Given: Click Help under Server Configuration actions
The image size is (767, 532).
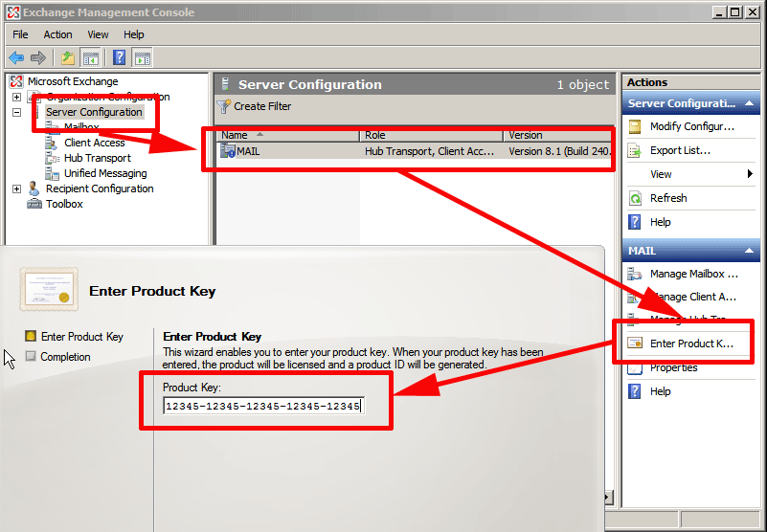Looking at the screenshot, I should [660, 222].
